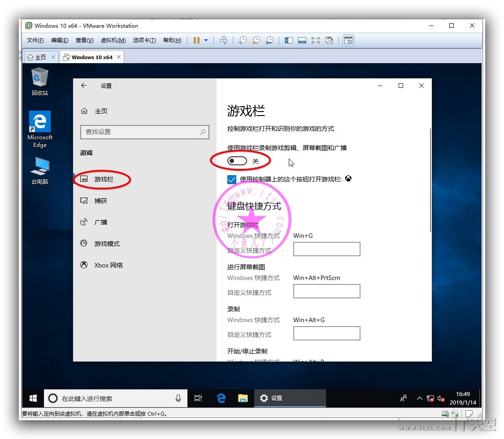504x439 pixels.
Task: Click the taskbar search box
Action: click(115, 399)
